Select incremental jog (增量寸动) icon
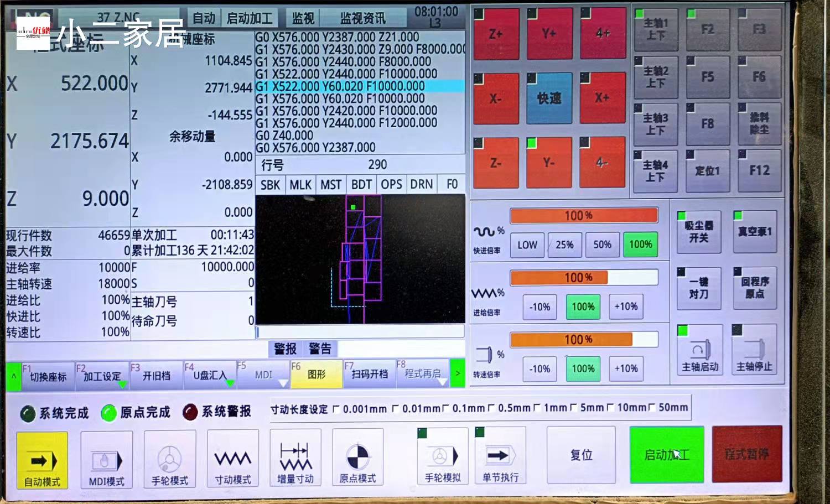This screenshot has width=830, height=504. point(295,458)
